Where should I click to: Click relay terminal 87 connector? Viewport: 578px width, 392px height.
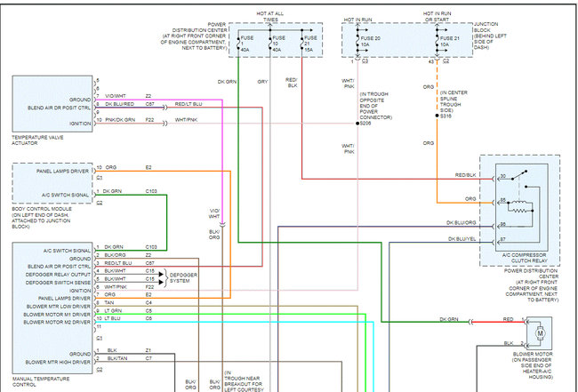(x=494, y=243)
